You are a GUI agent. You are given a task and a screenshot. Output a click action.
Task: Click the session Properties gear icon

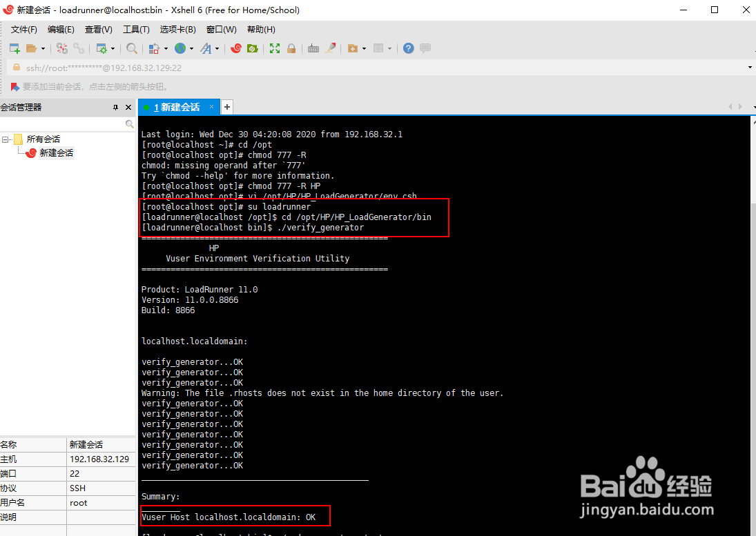pos(101,48)
